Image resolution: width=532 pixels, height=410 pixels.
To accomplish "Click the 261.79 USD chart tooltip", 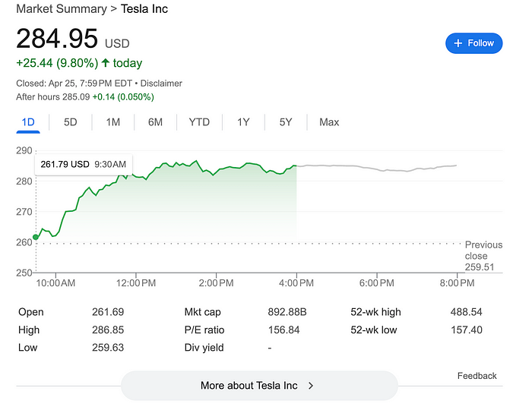I will coord(84,164).
